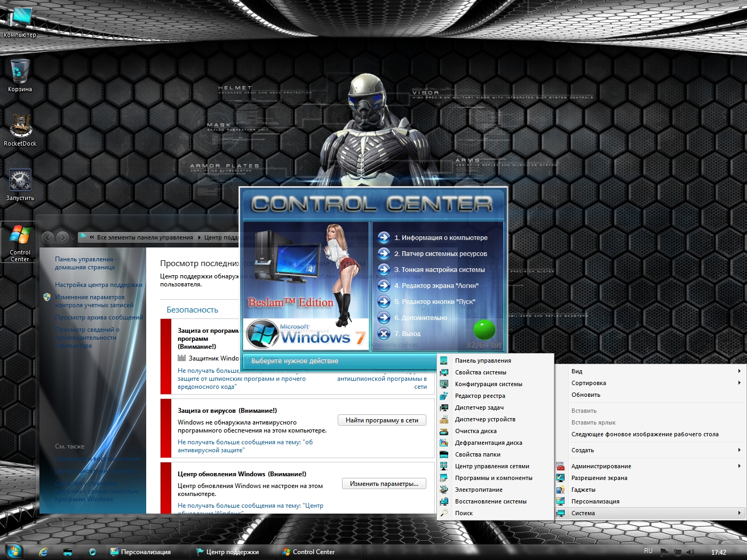Image resolution: width=747 pixels, height=560 pixels.
Task: Open the breadcrumb arrow before Центр поддержки
Action: [200, 238]
